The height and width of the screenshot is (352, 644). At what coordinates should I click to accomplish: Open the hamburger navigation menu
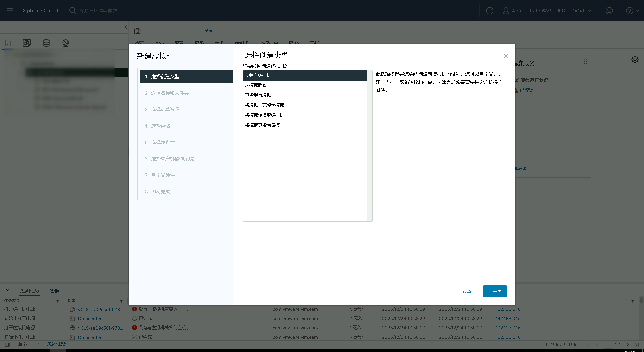(x=10, y=11)
